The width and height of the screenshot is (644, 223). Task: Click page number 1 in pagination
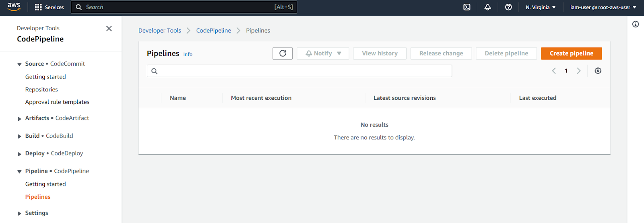pos(566,71)
